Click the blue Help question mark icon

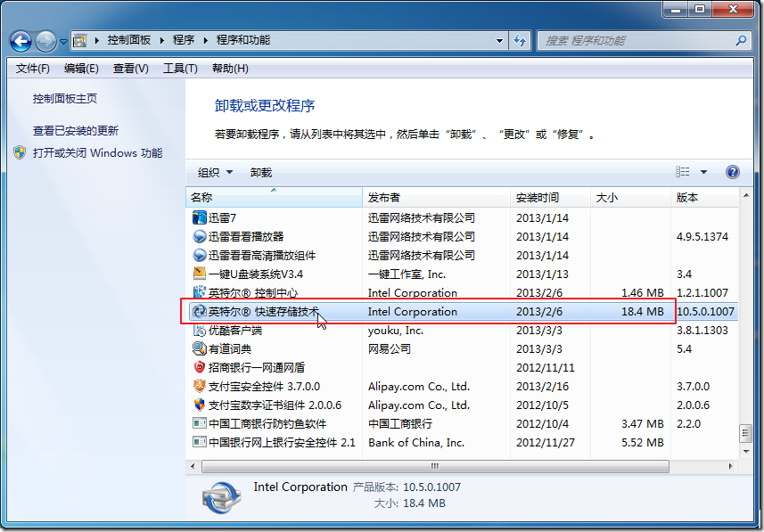[x=732, y=172]
